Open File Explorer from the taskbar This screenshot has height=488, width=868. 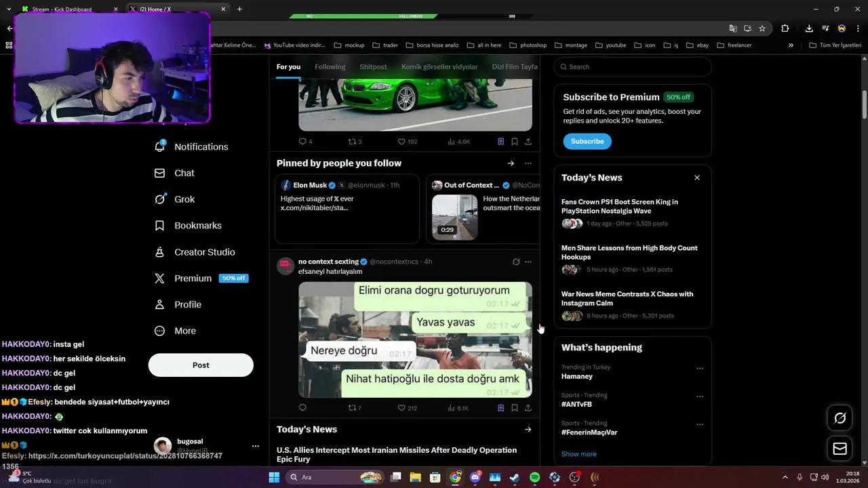pyautogui.click(x=415, y=477)
